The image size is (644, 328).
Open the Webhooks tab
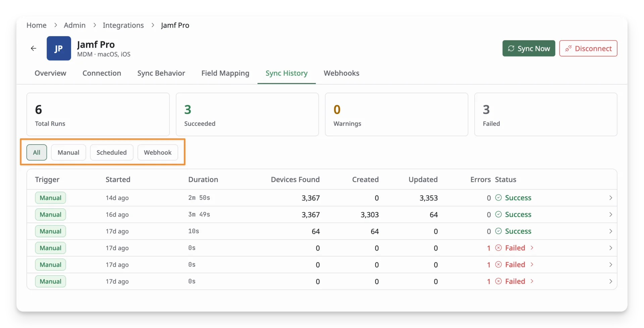[x=341, y=73]
